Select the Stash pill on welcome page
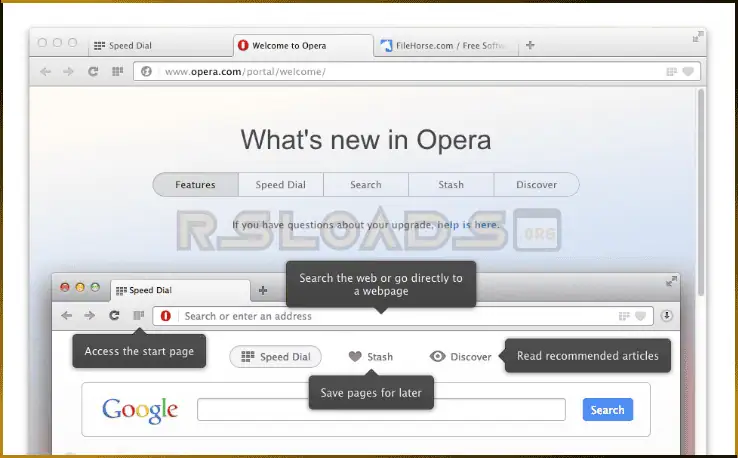This screenshot has width=738, height=458. click(x=451, y=185)
